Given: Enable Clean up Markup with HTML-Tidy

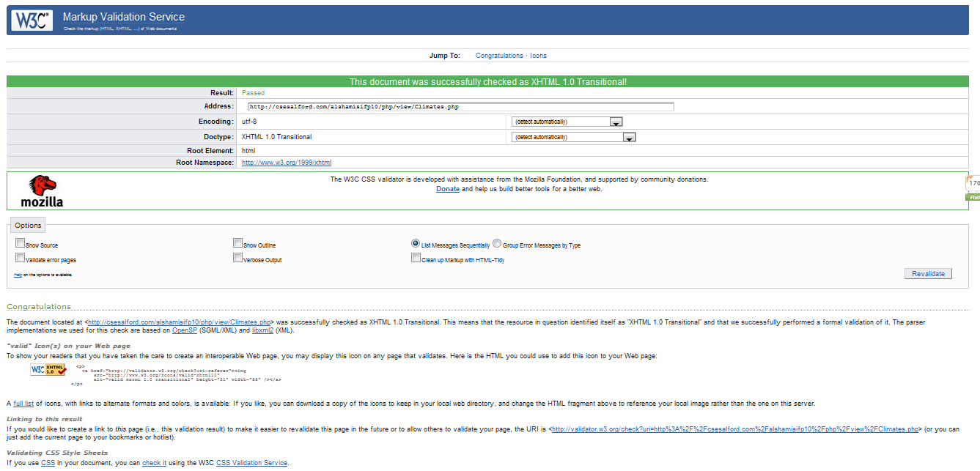Looking at the screenshot, I should 416,256.
